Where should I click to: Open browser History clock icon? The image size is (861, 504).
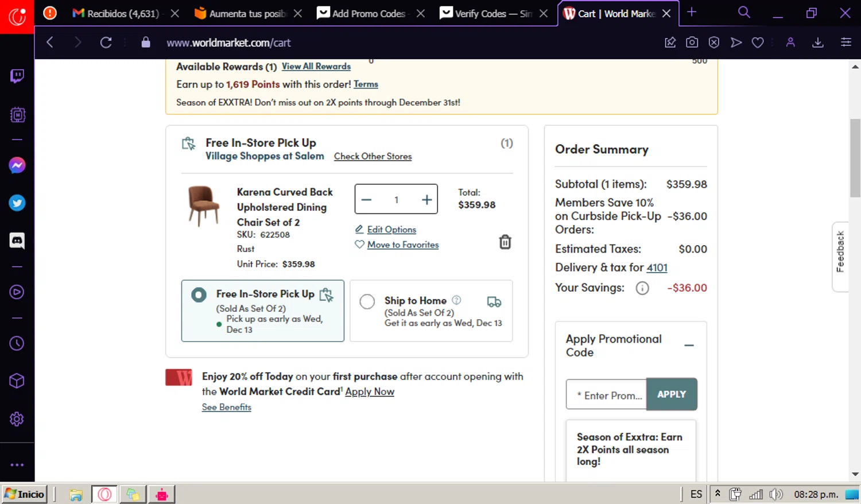[17, 343]
